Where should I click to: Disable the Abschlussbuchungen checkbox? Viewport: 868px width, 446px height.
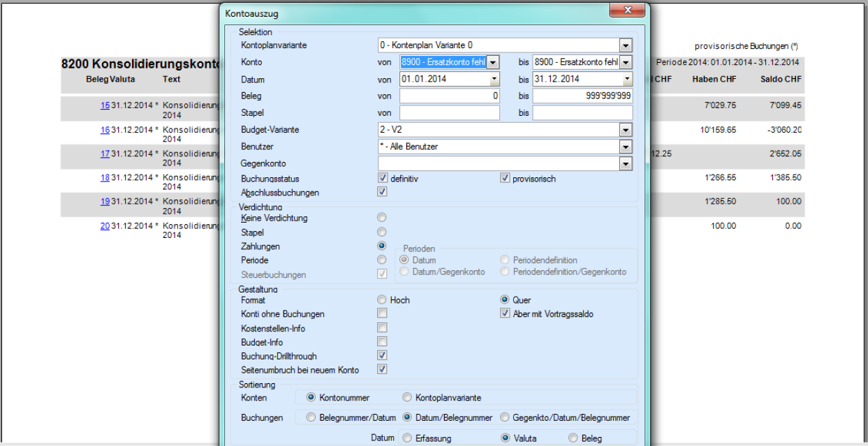tap(382, 192)
